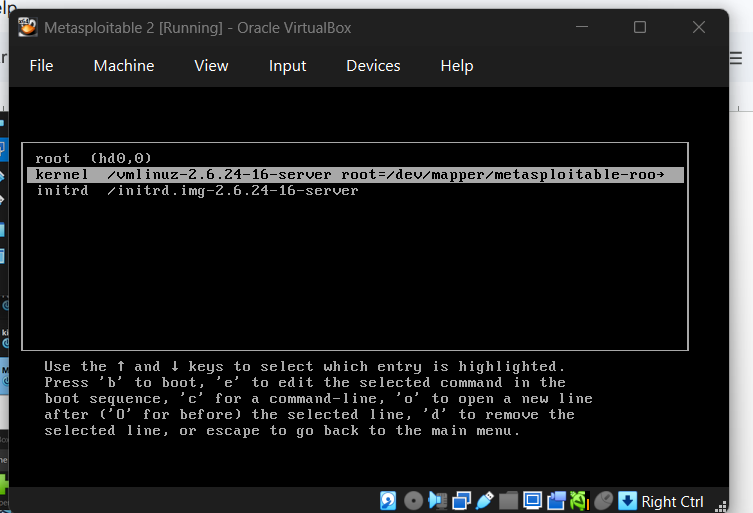Click the display monitor indicator icon
The image size is (753, 513).
(532, 501)
